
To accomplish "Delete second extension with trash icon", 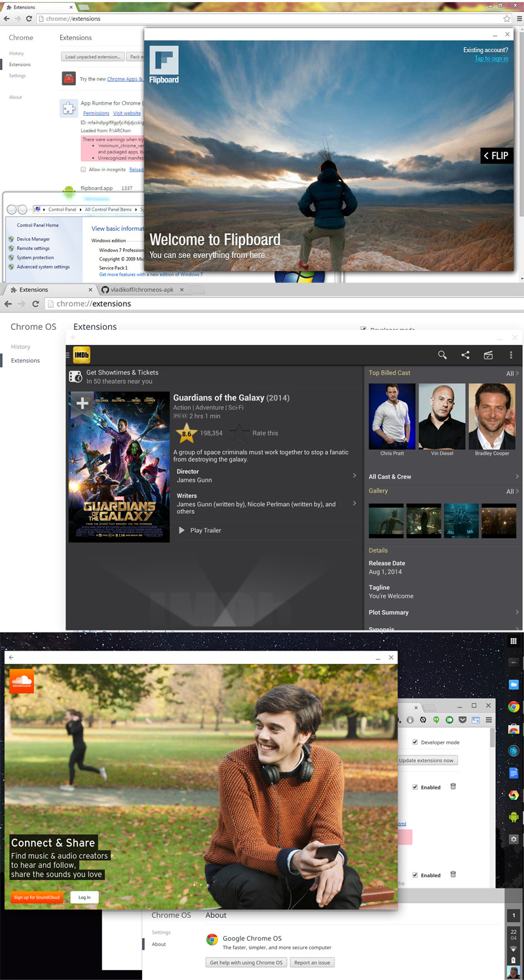I will 453,874.
